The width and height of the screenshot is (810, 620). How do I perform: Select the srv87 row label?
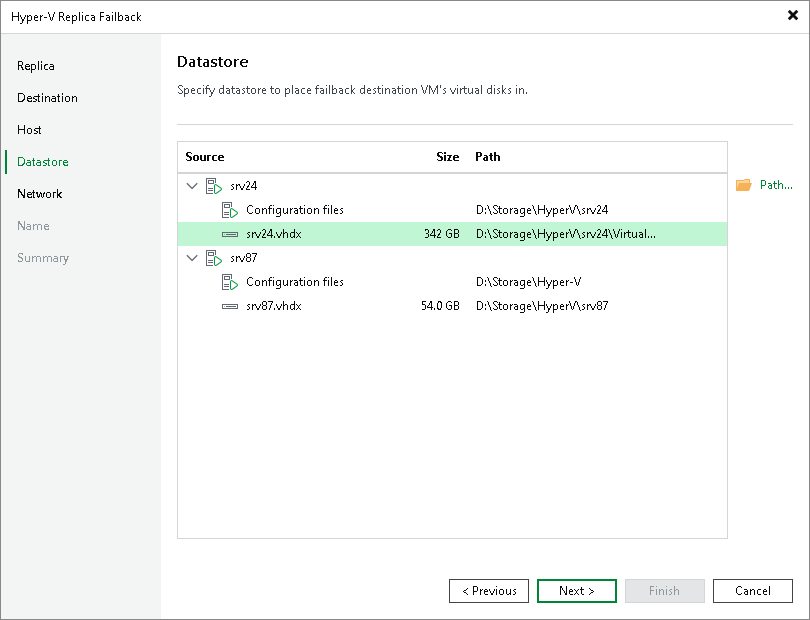(x=243, y=258)
